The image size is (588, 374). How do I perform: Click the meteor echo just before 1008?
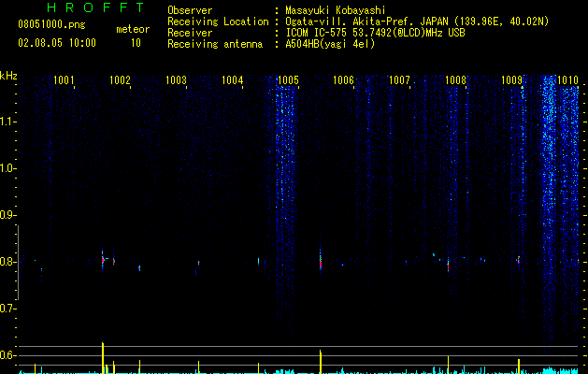click(x=448, y=266)
